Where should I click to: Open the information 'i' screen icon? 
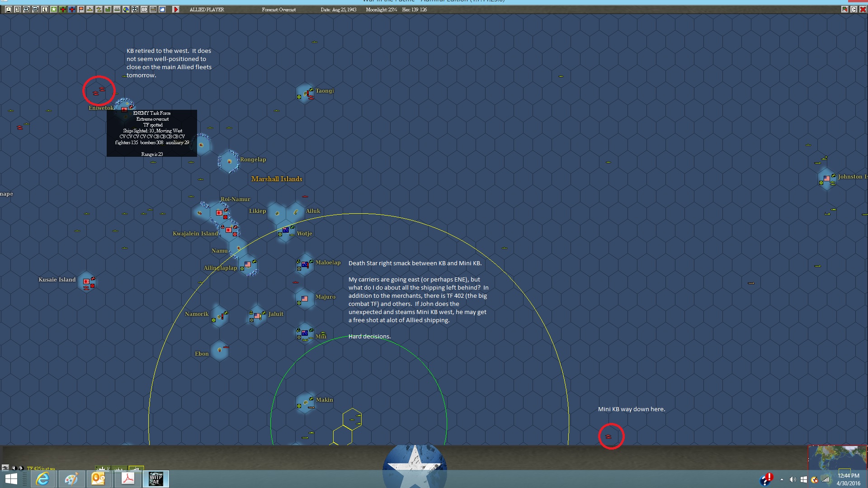coord(45,9)
